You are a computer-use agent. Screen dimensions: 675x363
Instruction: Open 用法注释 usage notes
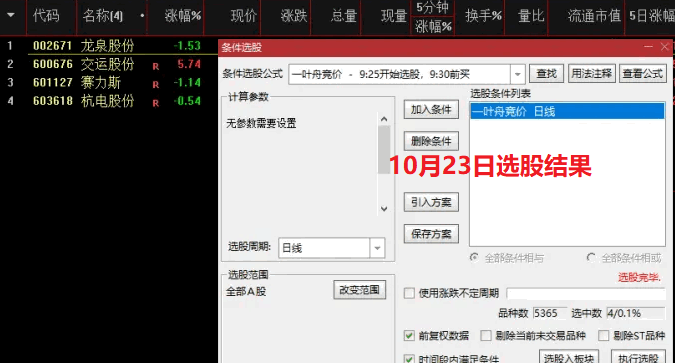pos(591,74)
